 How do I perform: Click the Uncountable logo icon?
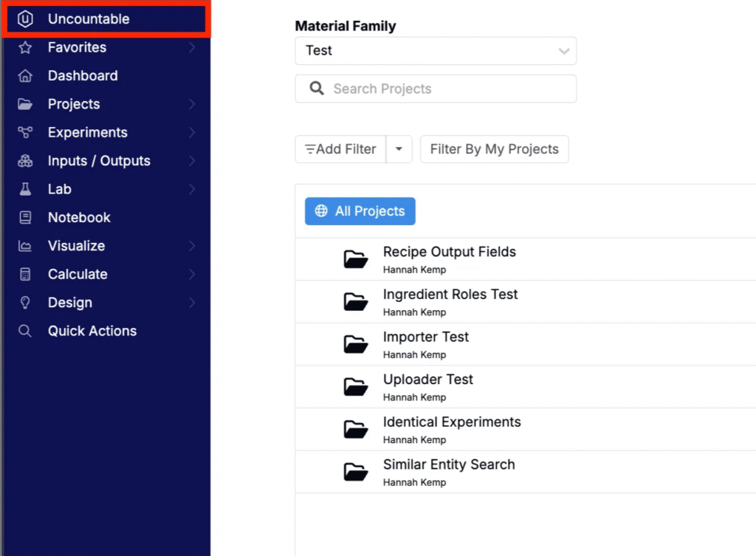[25, 18]
